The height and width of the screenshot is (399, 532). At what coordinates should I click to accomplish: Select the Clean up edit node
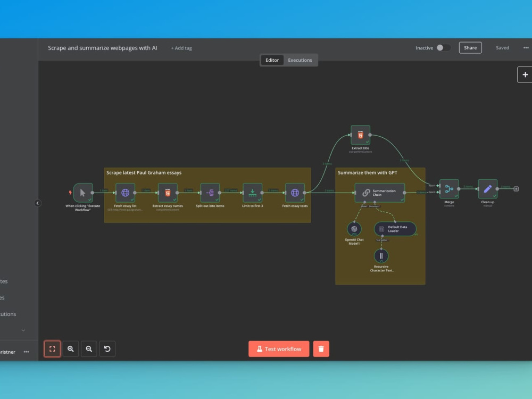487,189
